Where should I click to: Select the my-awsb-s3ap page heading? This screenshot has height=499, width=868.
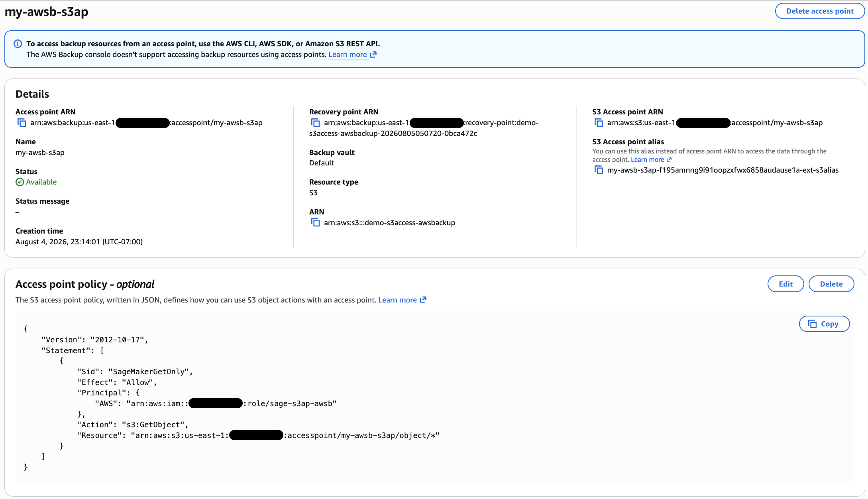(47, 12)
